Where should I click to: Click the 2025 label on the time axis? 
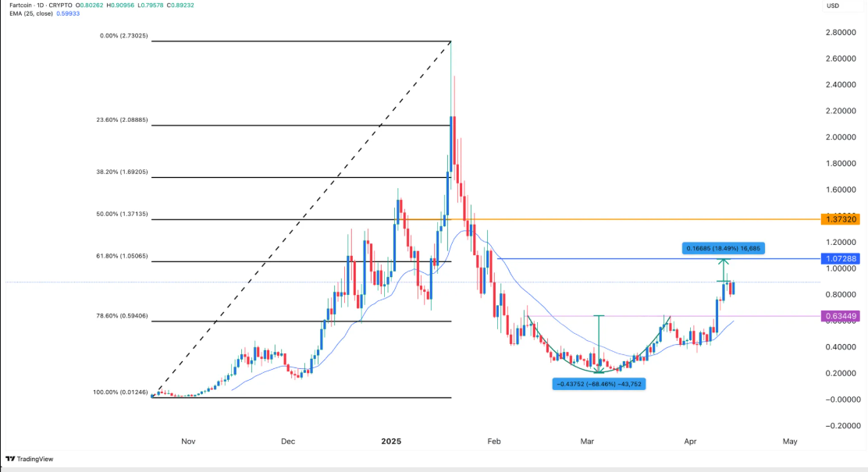[x=390, y=441]
